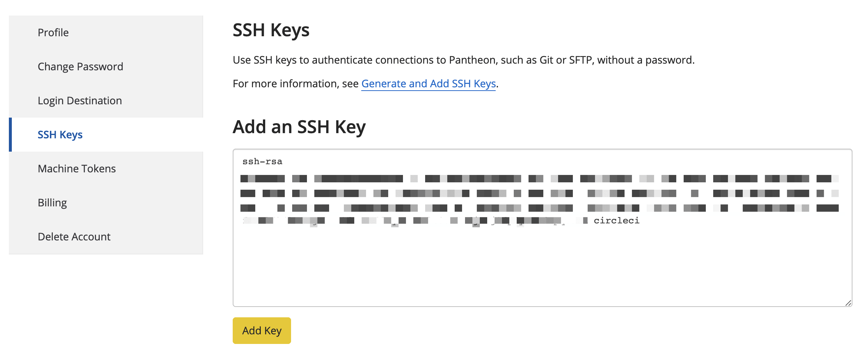Click the word SFTP in description
The image size is (868, 358).
pos(581,60)
